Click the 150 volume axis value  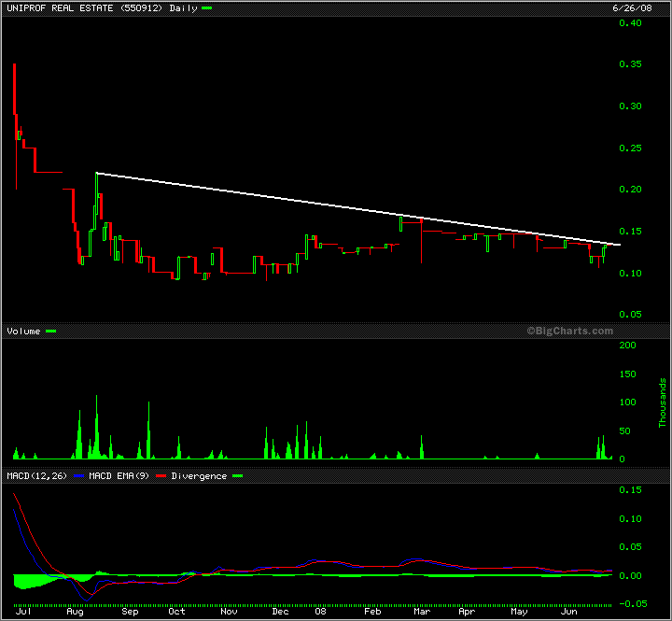[628, 374]
